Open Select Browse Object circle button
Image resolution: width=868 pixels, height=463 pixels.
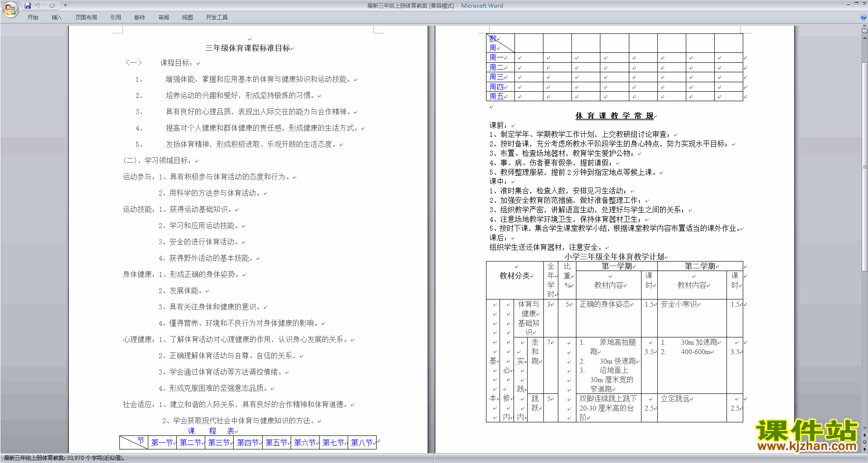click(865, 442)
